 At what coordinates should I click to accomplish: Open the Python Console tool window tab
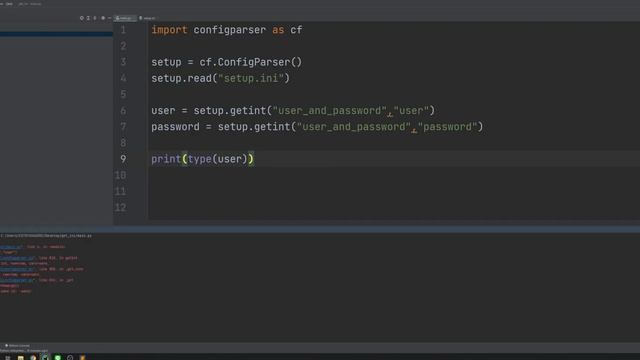coord(17,346)
